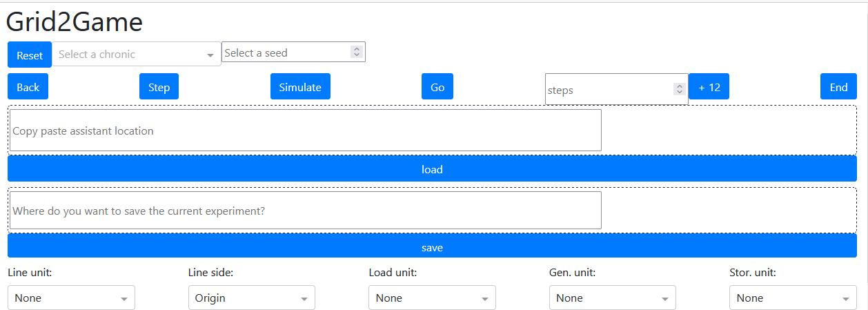Click the Line unit: label

coord(30,273)
